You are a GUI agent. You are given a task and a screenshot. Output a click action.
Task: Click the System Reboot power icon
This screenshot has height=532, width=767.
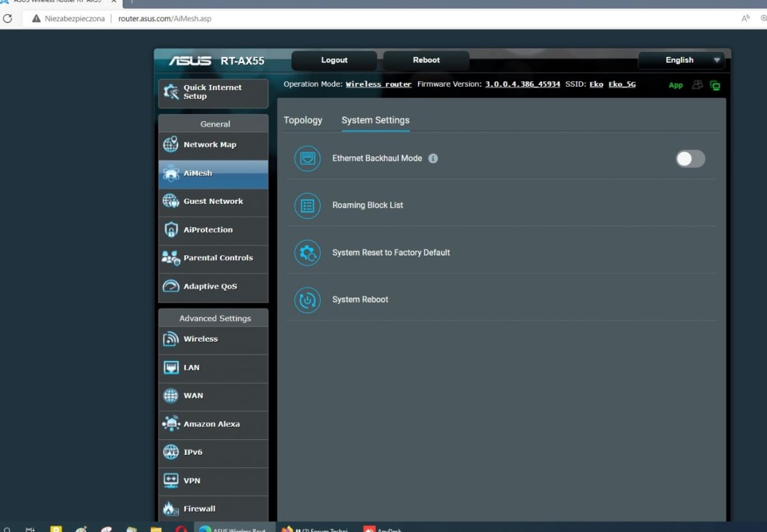[x=307, y=300]
